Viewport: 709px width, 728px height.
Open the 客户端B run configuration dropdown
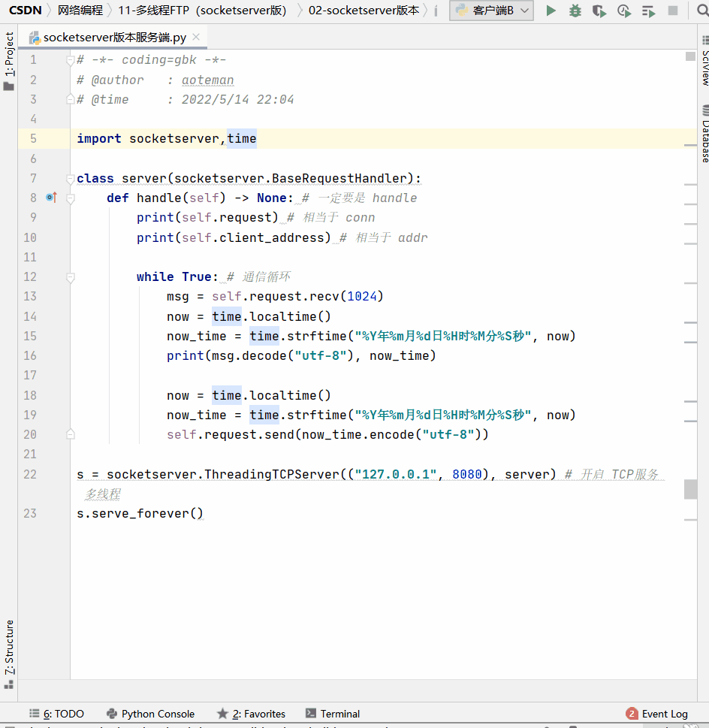[x=526, y=11]
